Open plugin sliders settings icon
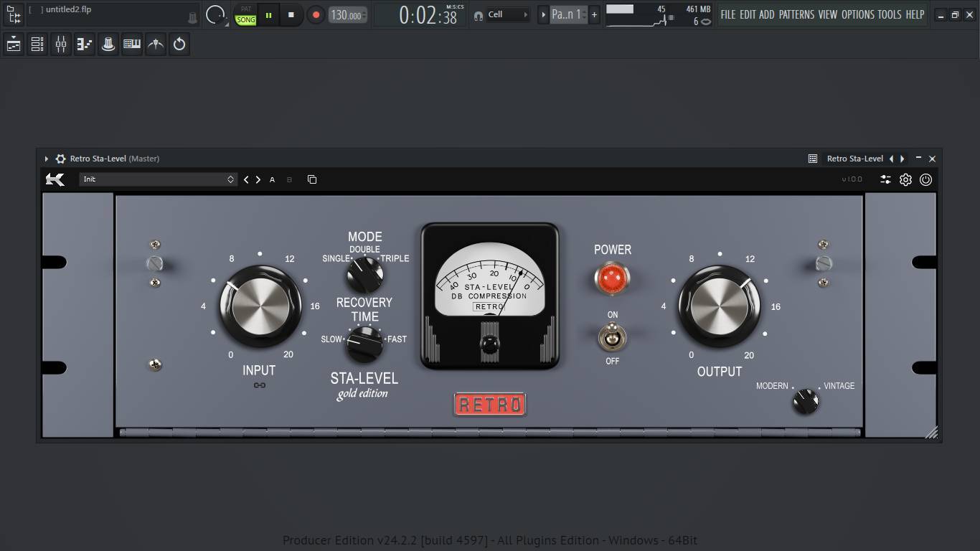Image resolution: width=980 pixels, height=551 pixels. (x=886, y=179)
